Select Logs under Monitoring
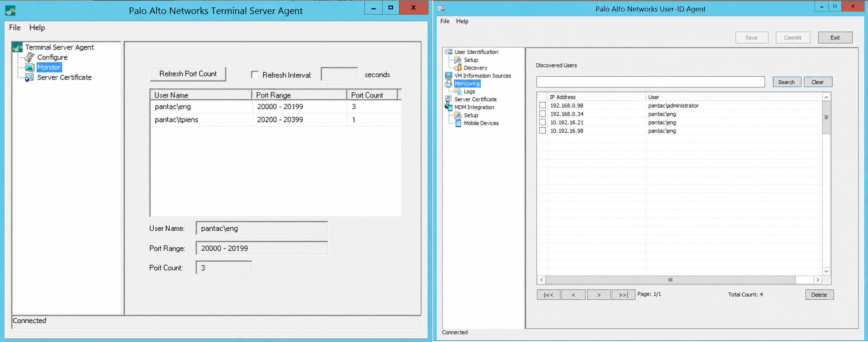 coord(469,92)
